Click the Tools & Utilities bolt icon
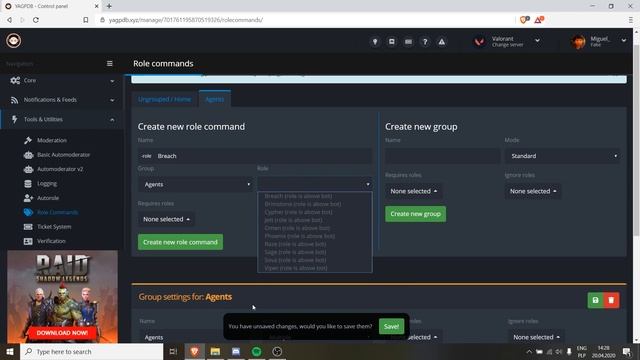The height and width of the screenshot is (360, 640). tap(15, 119)
